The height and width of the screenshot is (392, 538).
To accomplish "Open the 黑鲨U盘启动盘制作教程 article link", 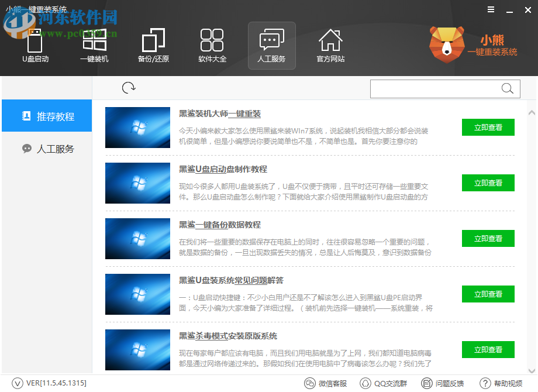I will pos(226,169).
